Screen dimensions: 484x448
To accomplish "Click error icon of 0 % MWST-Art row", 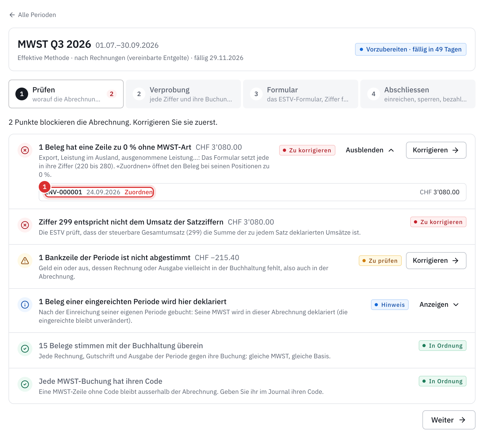I will 25,150.
